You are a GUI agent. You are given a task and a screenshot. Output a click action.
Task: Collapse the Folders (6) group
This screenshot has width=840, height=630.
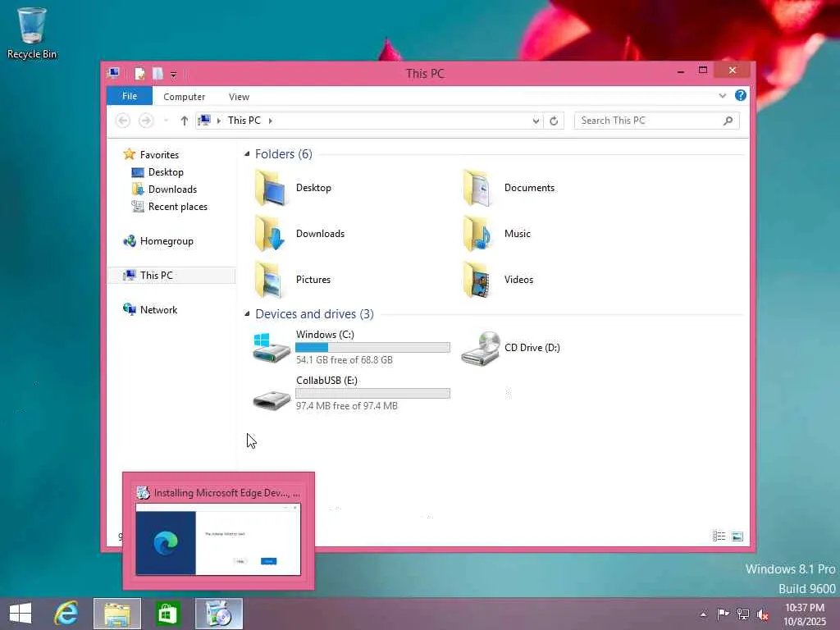click(247, 154)
